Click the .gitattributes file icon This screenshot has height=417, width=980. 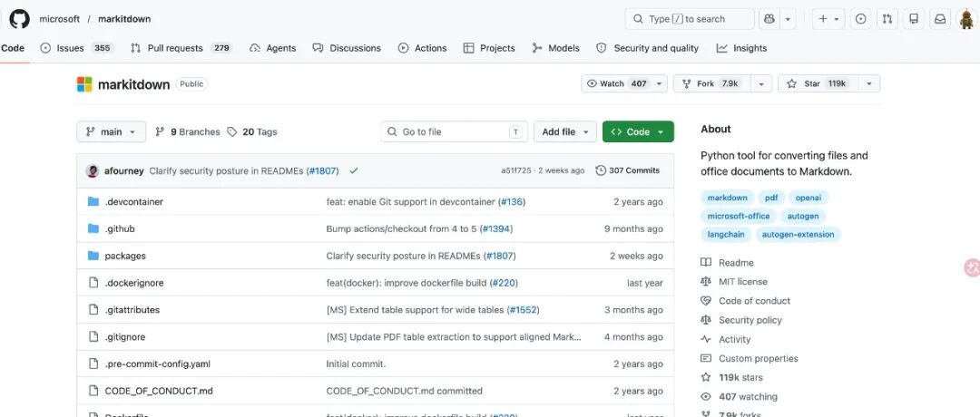(93, 310)
